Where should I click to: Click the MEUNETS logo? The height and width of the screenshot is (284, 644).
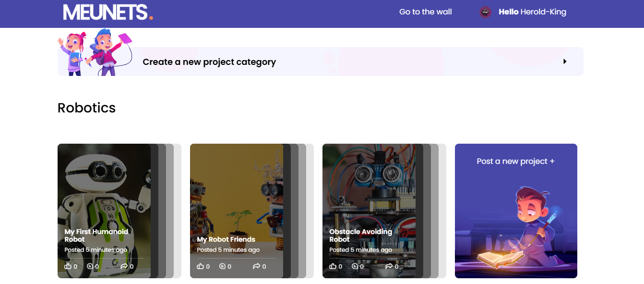pos(108,12)
